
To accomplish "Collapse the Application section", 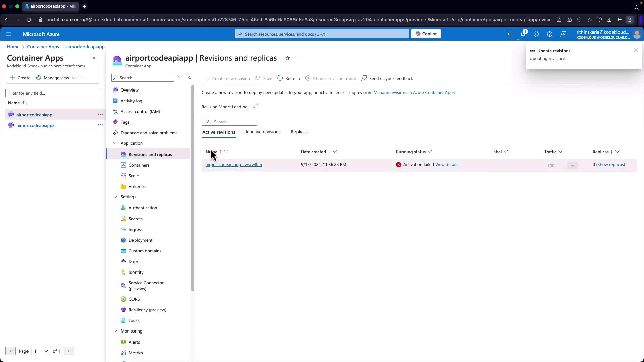I will coord(115,143).
